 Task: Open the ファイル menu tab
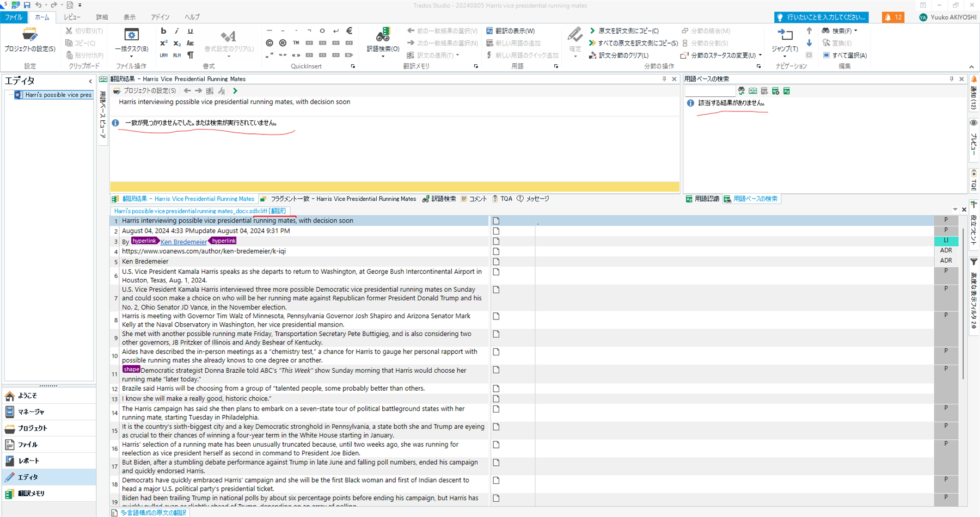coord(14,17)
